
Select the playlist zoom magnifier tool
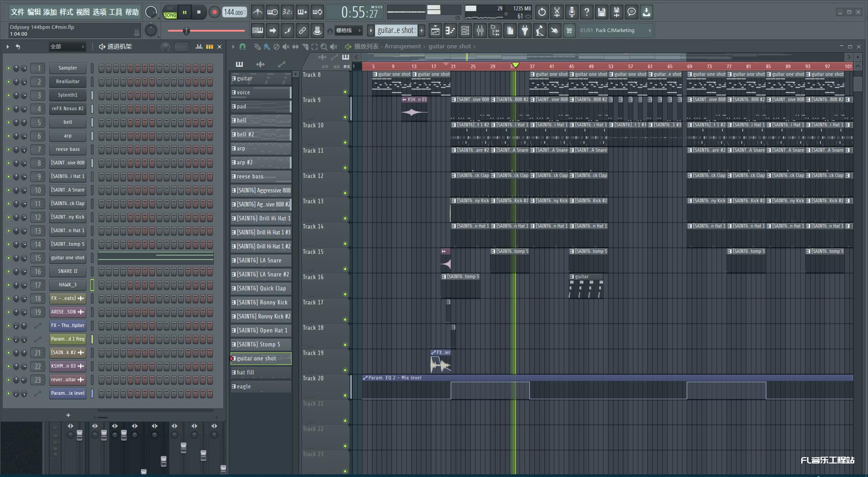point(324,47)
